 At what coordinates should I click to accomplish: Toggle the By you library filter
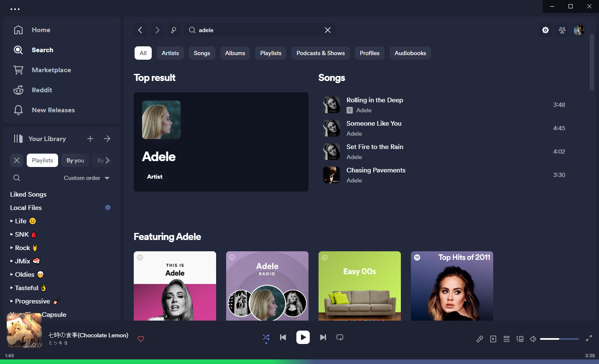point(75,160)
